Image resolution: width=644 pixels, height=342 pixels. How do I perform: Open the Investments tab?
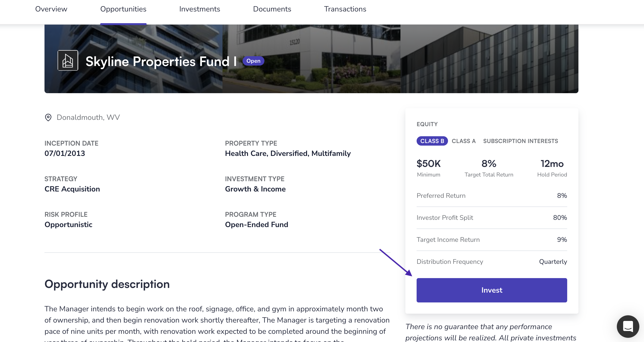point(200,9)
